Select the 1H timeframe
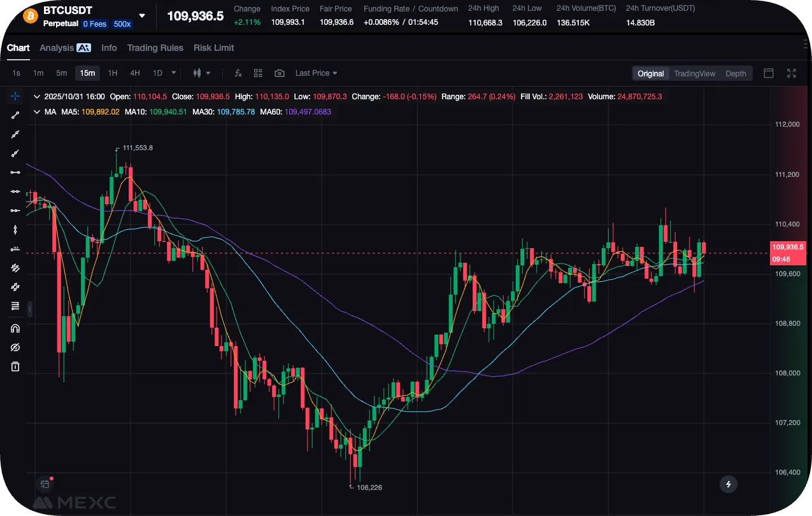 pos(113,73)
